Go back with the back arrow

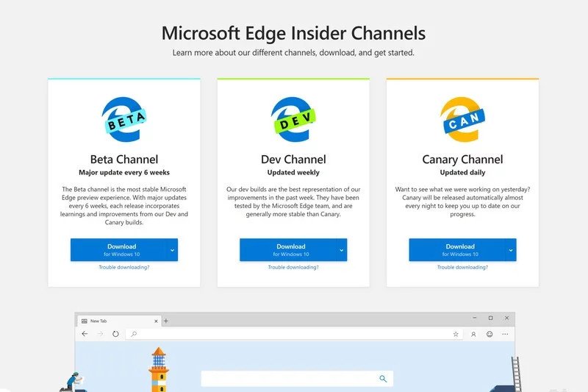[85, 334]
